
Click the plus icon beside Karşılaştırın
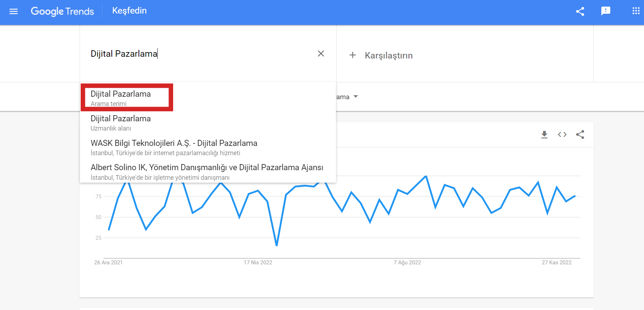click(x=353, y=55)
